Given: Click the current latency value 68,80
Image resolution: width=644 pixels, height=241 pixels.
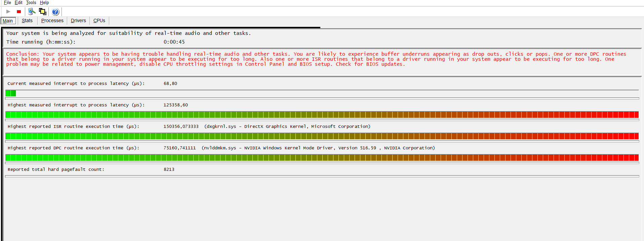Looking at the screenshot, I should (170, 84).
